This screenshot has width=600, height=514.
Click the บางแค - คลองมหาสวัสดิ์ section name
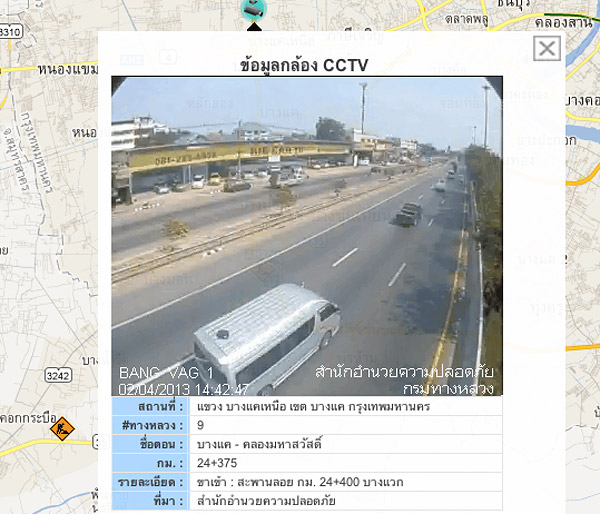(x=259, y=444)
